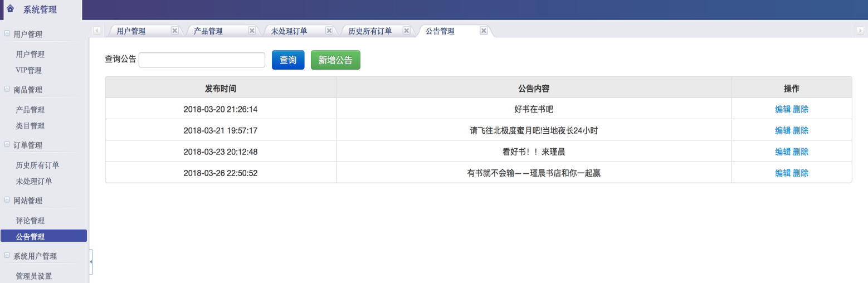Click the 发布时间 column header
868x283 pixels.
tap(221, 88)
